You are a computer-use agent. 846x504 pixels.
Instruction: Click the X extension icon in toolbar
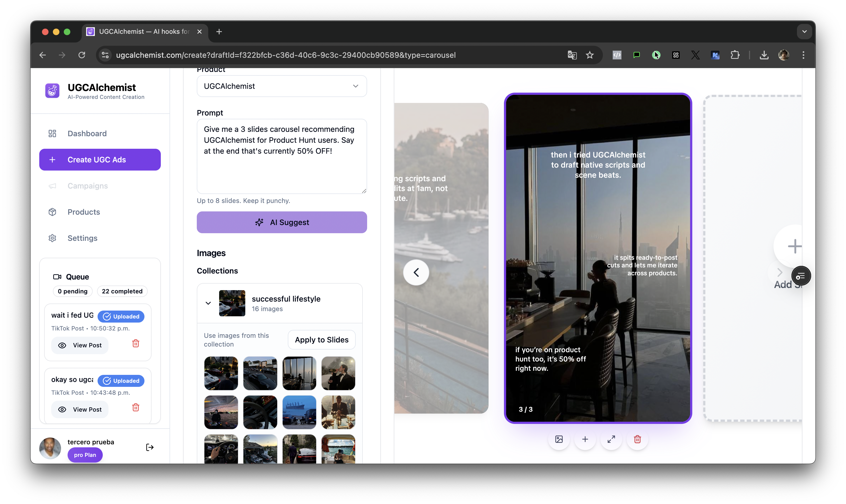click(x=696, y=55)
